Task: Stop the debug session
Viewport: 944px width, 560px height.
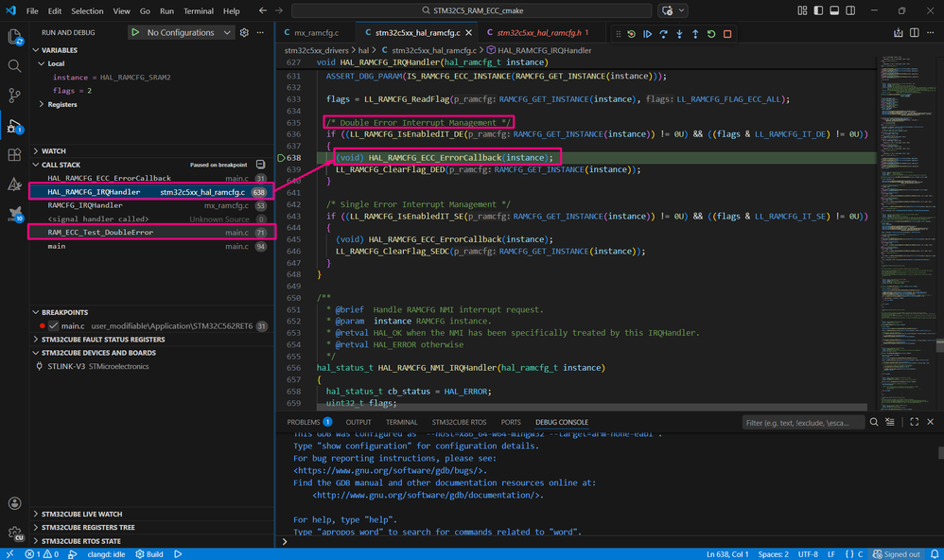Action: coord(727,34)
